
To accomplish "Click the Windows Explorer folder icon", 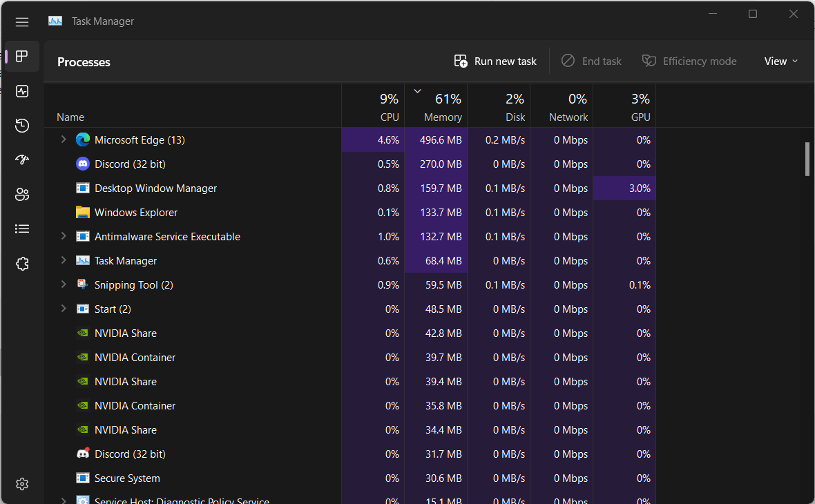I will coord(83,212).
